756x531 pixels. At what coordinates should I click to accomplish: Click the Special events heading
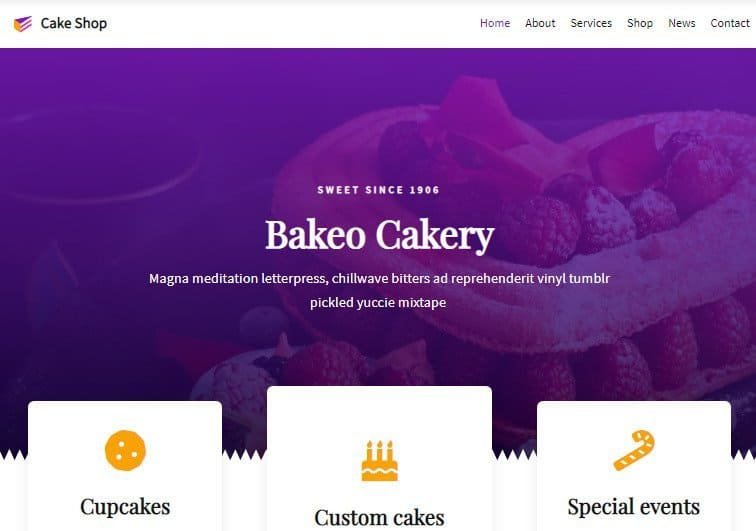[634, 507]
